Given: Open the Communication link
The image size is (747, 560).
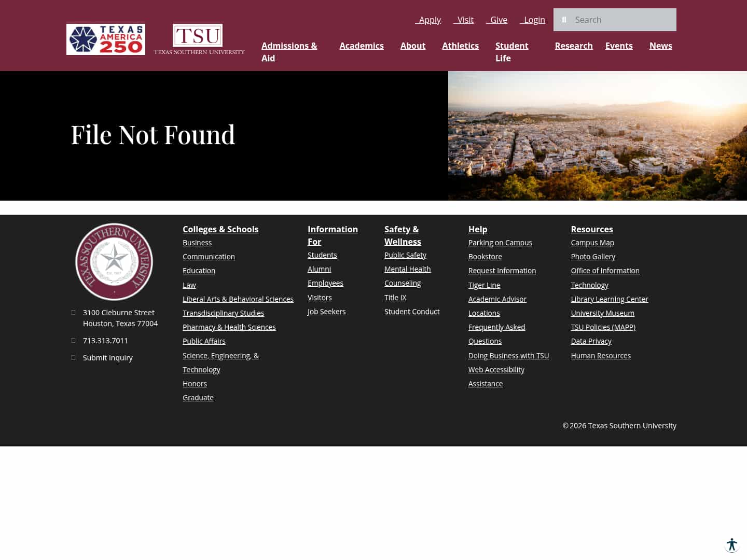Looking at the screenshot, I should click(x=209, y=257).
